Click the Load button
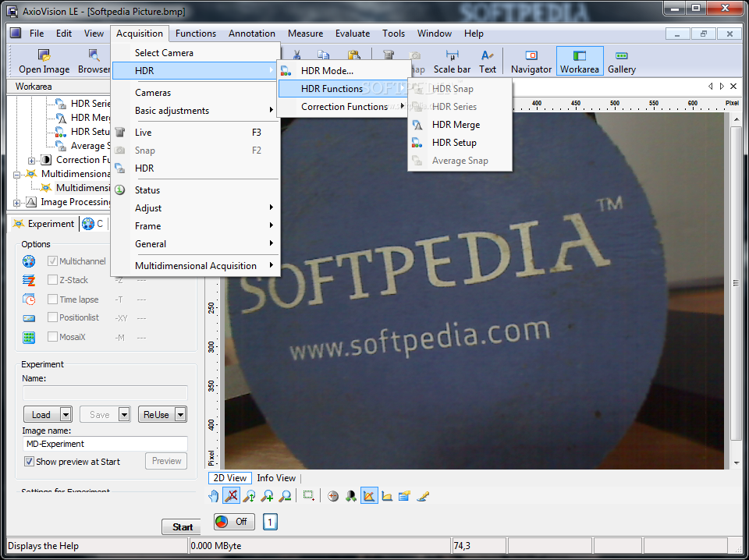This screenshot has height=560, width=749. pos(41,414)
